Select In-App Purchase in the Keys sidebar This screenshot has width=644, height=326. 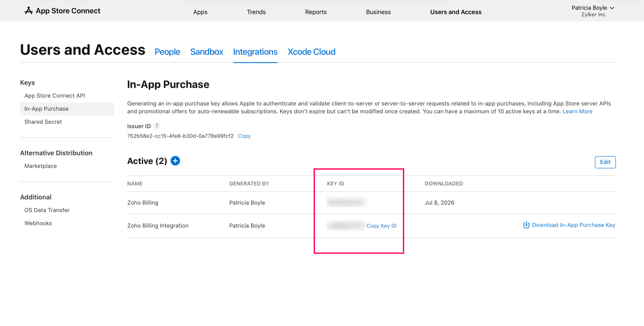[67, 109]
